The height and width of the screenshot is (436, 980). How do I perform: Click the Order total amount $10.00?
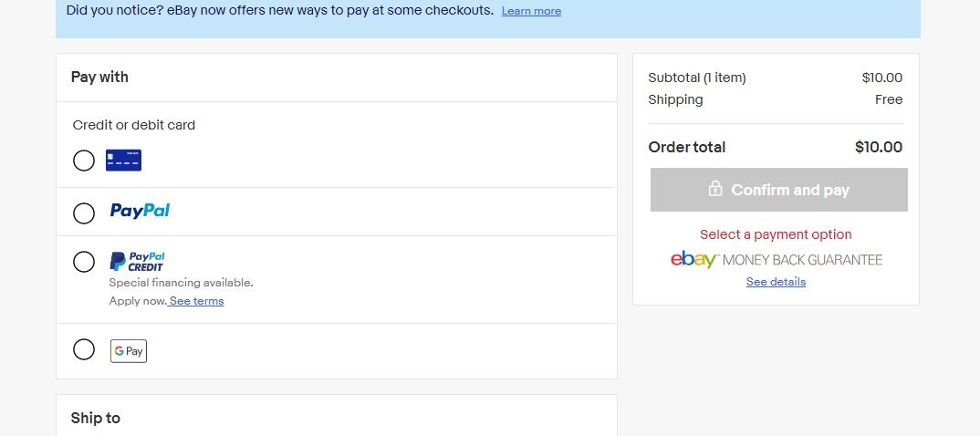(878, 147)
